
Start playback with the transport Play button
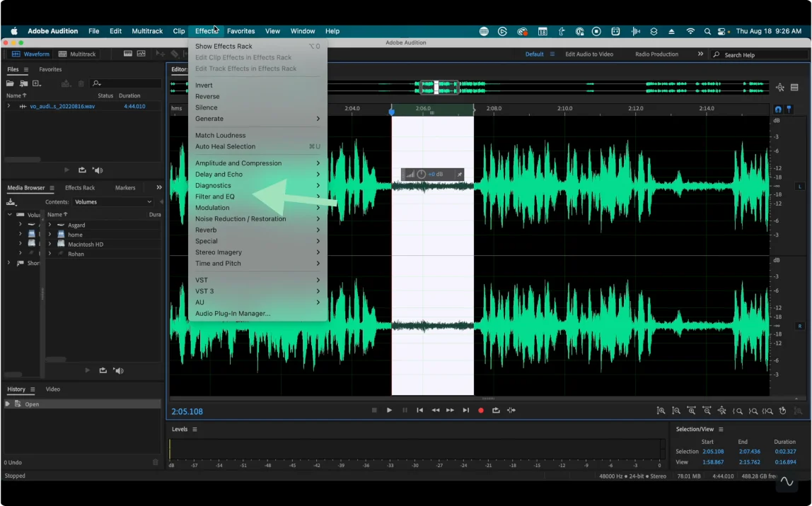click(x=389, y=411)
